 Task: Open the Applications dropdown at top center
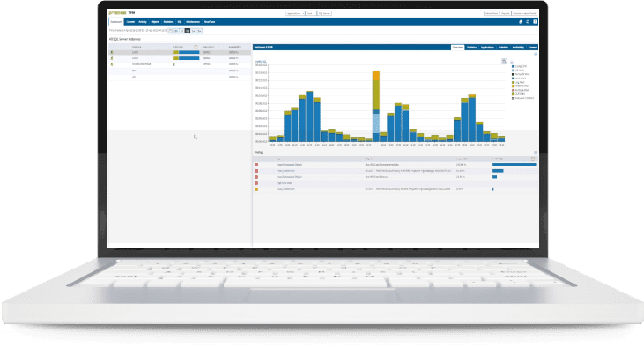coord(295,13)
